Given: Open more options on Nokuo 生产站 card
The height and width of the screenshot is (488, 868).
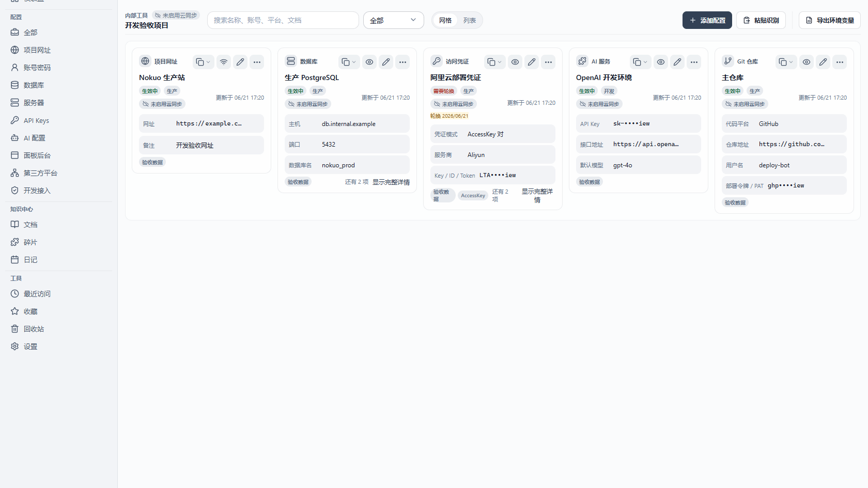Looking at the screenshot, I should click(257, 62).
